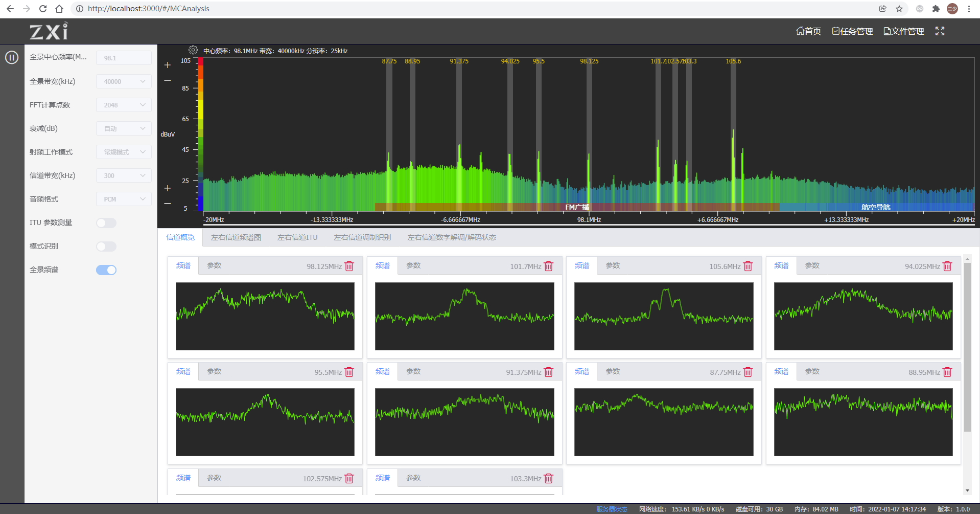This screenshot has height=514, width=980.
Task: Switch to 左右信道调制识别 tab
Action: (x=362, y=237)
